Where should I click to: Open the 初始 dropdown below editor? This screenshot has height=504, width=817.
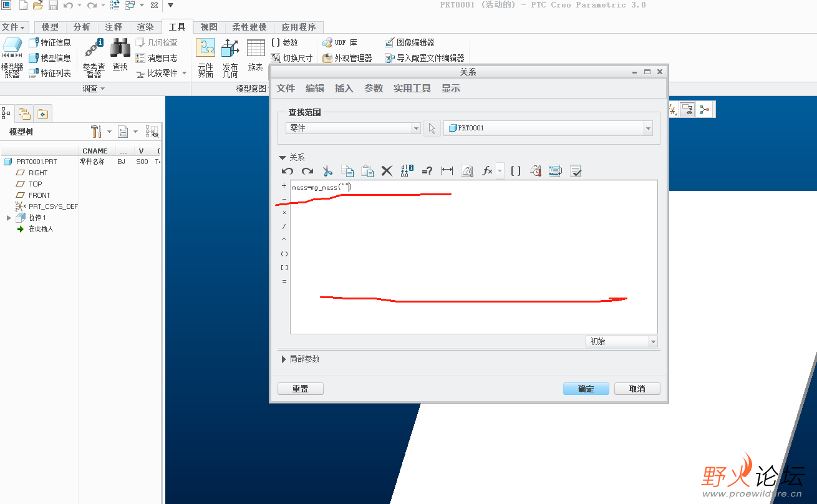[x=653, y=341]
